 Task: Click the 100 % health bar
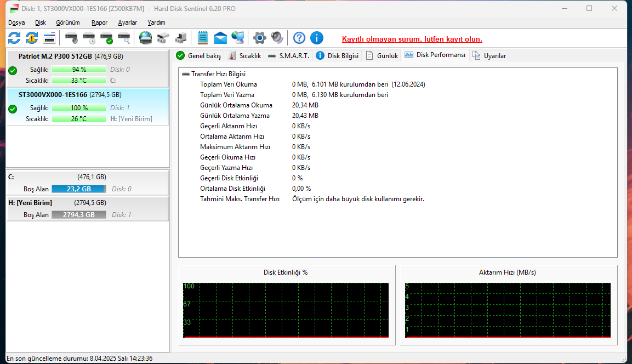tap(79, 107)
